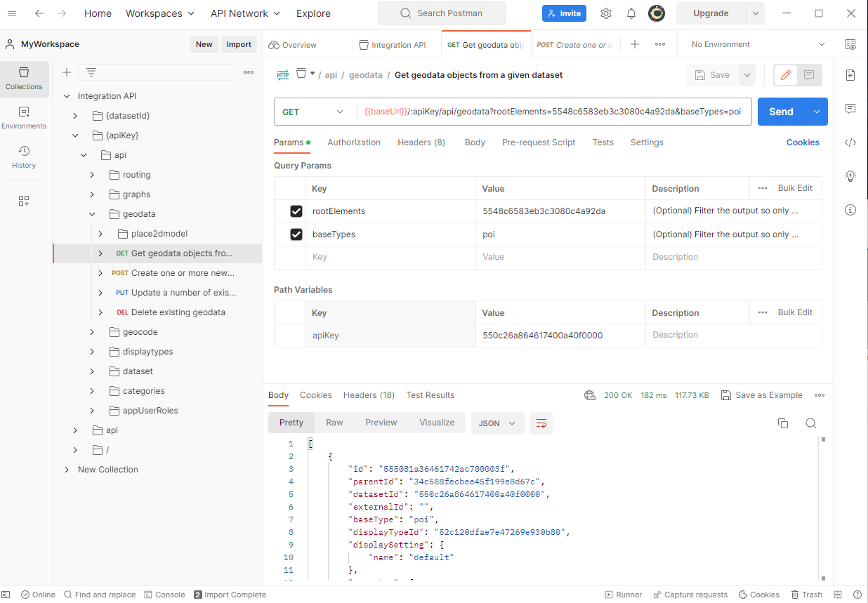Open the Send button dropdown arrow
The image size is (868, 603).
click(816, 112)
